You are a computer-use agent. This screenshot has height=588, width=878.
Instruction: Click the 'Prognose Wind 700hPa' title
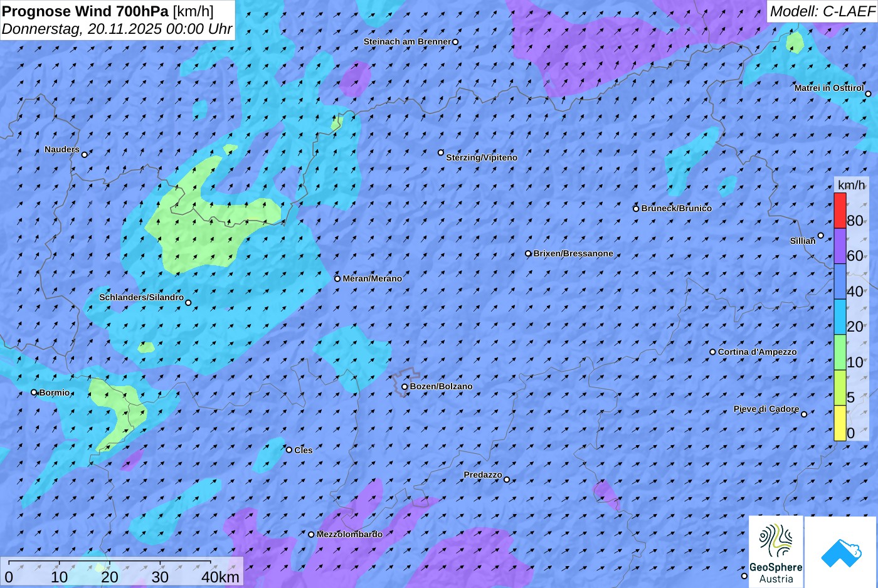(85, 11)
